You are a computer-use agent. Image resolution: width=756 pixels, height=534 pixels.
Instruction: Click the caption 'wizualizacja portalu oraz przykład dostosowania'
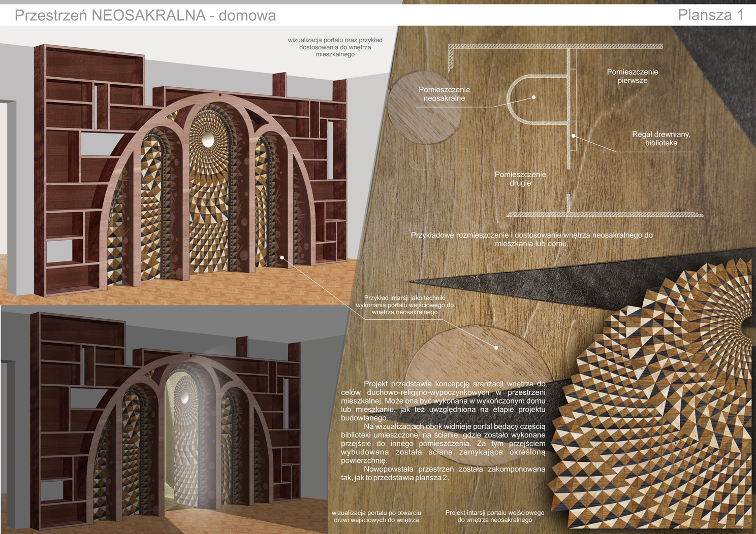(x=335, y=47)
